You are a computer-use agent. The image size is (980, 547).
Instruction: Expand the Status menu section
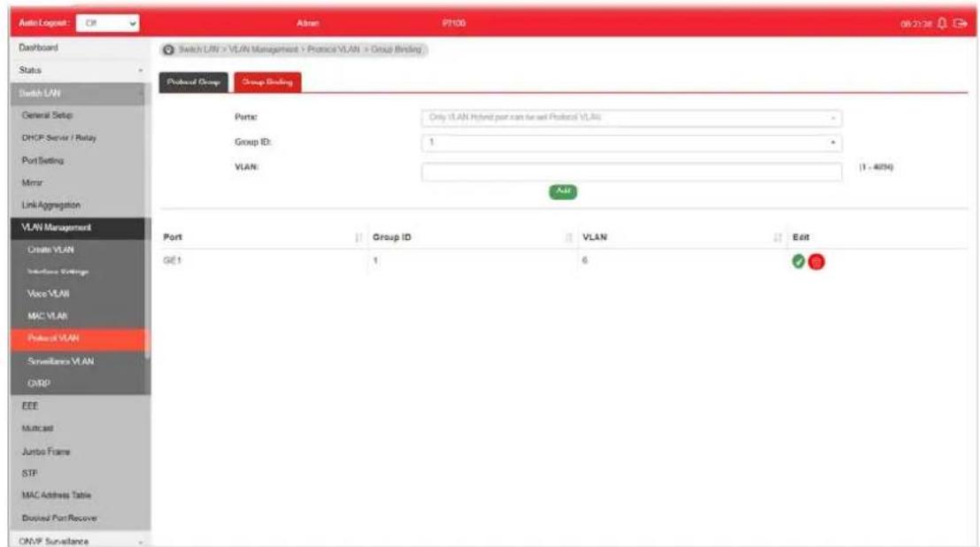pyautogui.click(x=80, y=70)
